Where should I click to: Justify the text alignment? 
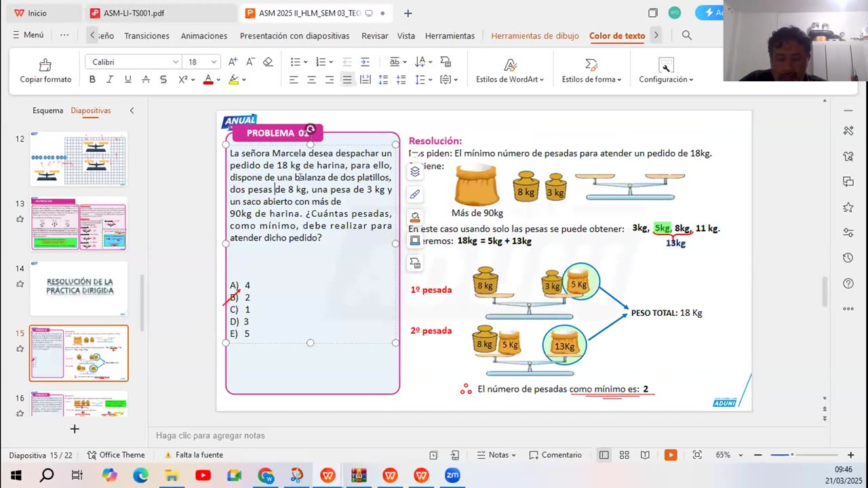click(347, 79)
